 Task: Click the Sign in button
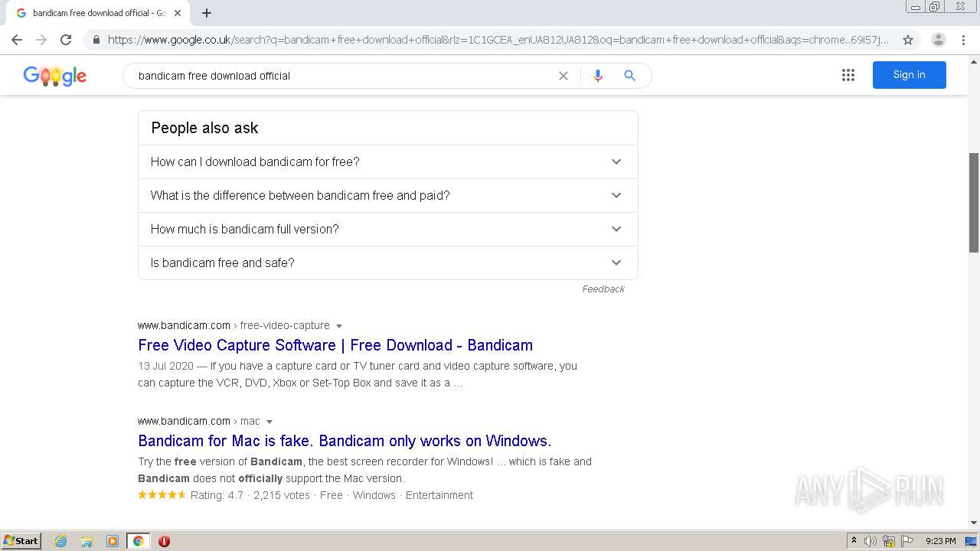[910, 75]
